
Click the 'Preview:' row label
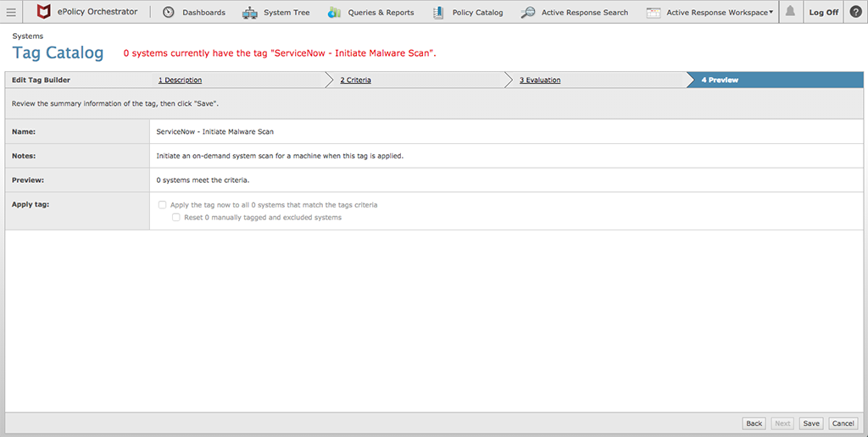pos(28,180)
